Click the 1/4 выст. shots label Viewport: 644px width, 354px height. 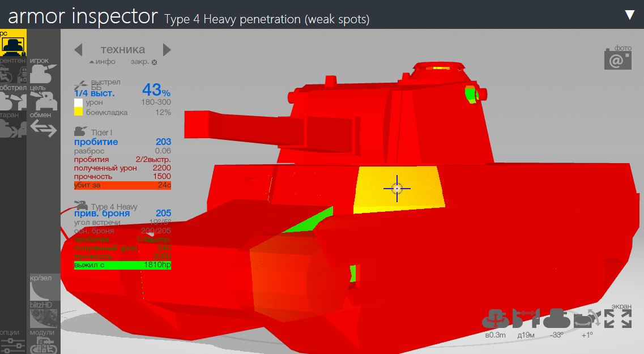(x=95, y=93)
